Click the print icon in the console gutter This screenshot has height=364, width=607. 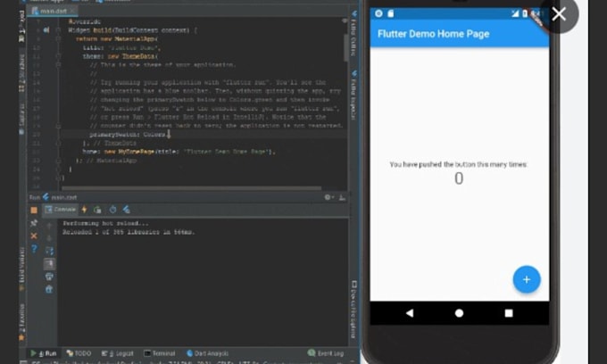click(x=49, y=277)
